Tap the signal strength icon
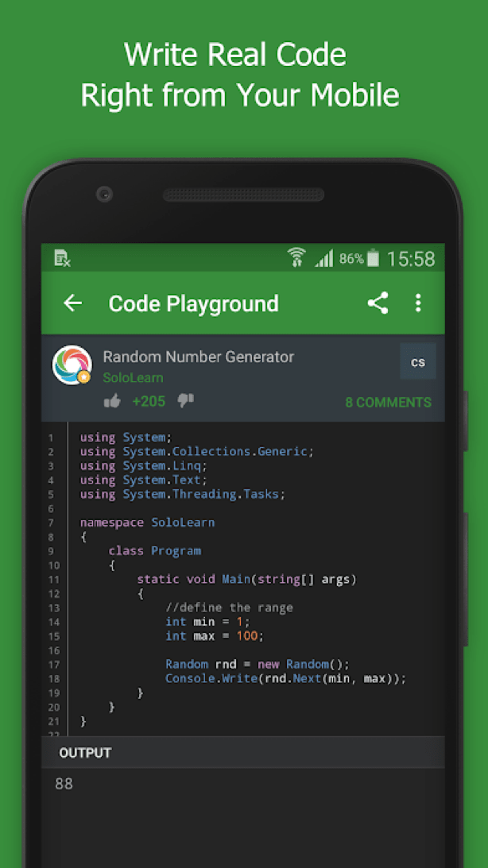This screenshot has height=868, width=488. tap(324, 258)
